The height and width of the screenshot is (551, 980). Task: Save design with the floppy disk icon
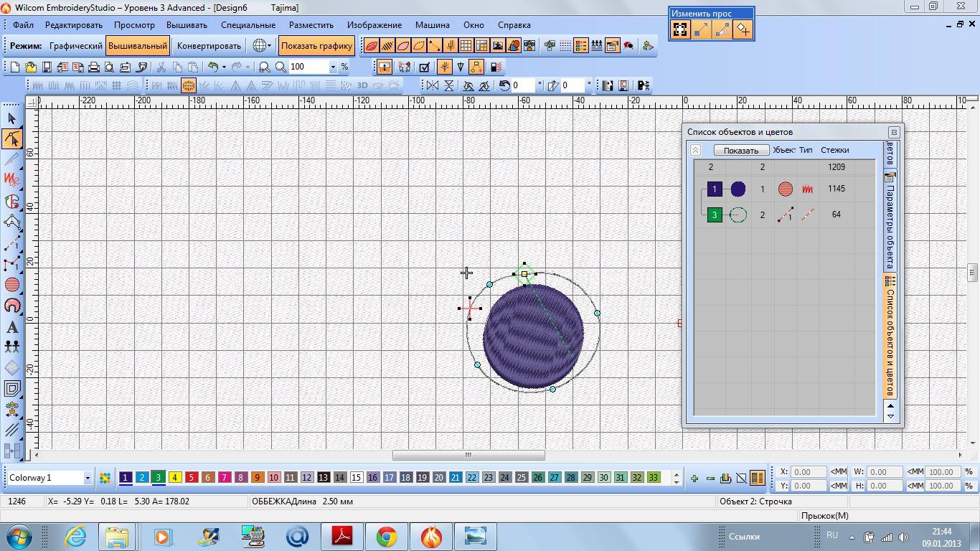(47, 67)
